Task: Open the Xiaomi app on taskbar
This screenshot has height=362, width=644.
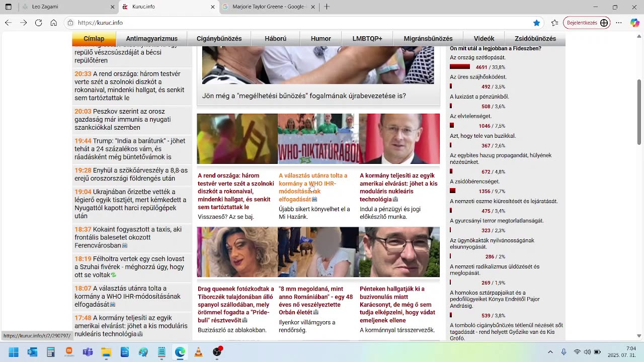Action: 69,352
